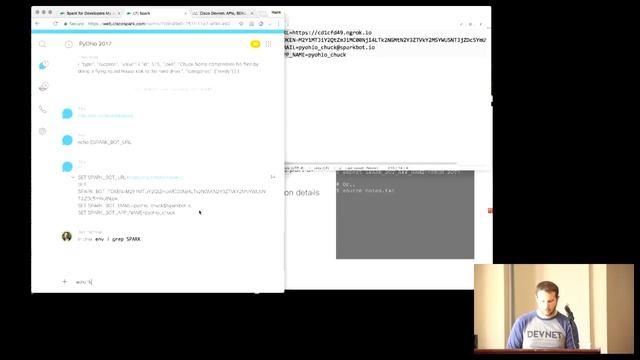Open the Spark search icon
The height and width of the screenshot is (360, 640).
pyautogui.click(x=42, y=44)
